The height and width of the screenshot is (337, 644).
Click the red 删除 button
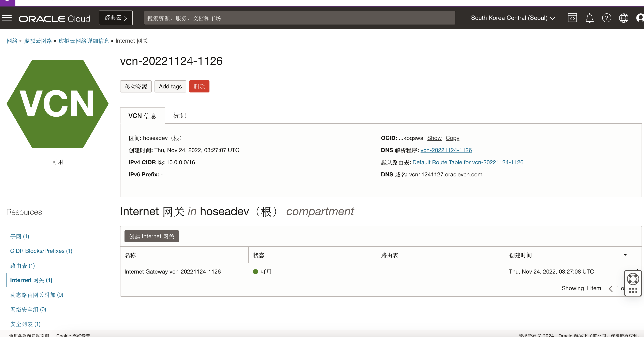coord(199,87)
